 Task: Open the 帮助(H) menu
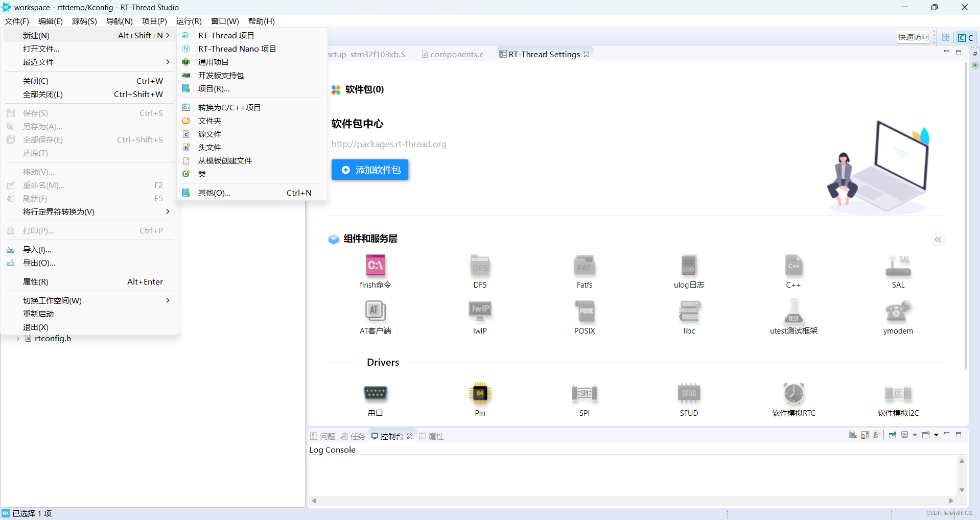click(x=262, y=21)
